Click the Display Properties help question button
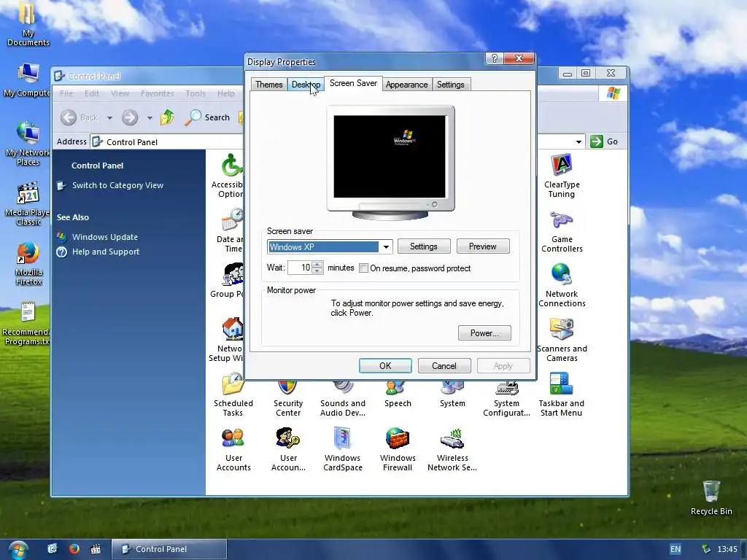This screenshot has height=560, width=747. [x=494, y=58]
